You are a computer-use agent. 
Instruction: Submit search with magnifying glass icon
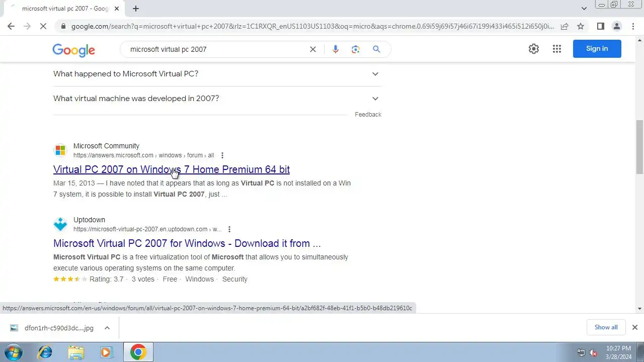[x=376, y=49]
